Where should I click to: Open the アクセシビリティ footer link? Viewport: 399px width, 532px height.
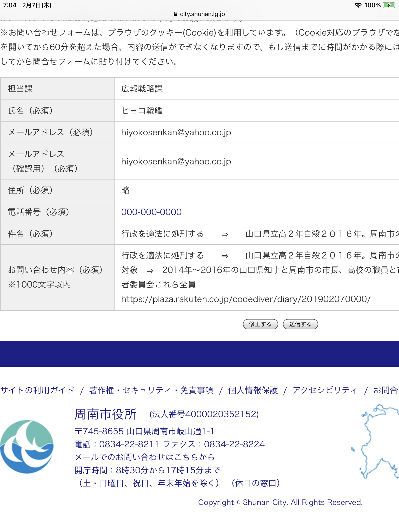325,390
